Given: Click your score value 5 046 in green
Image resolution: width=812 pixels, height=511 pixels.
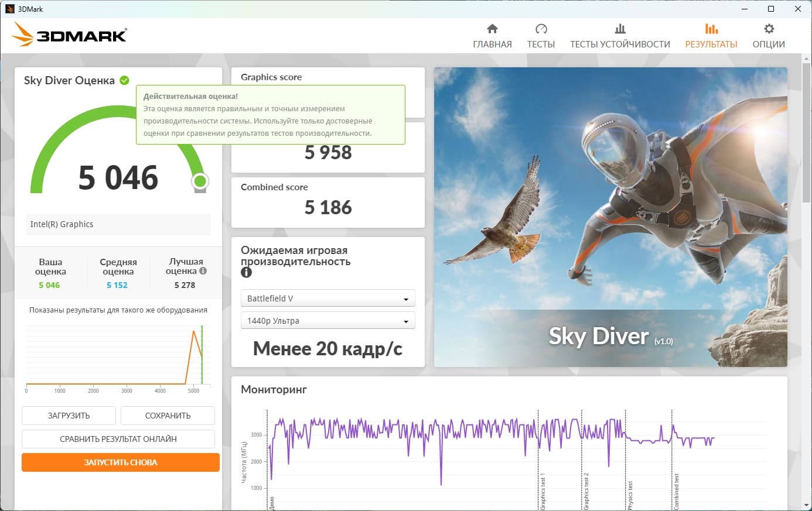Looking at the screenshot, I should coord(49,285).
